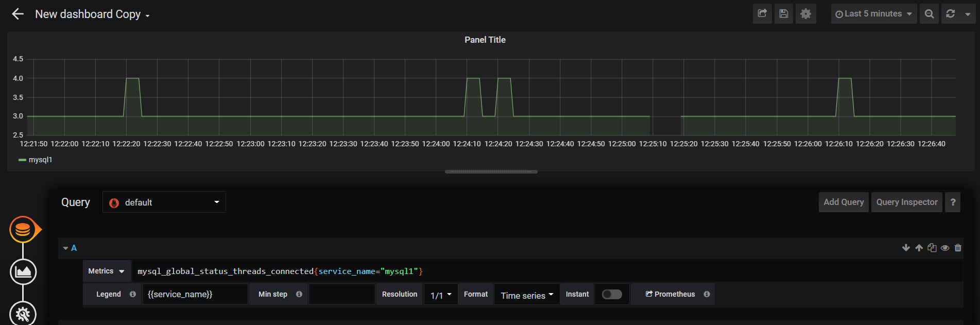The height and width of the screenshot is (325, 980).
Task: Click the share dashboard icon
Action: [762, 14]
